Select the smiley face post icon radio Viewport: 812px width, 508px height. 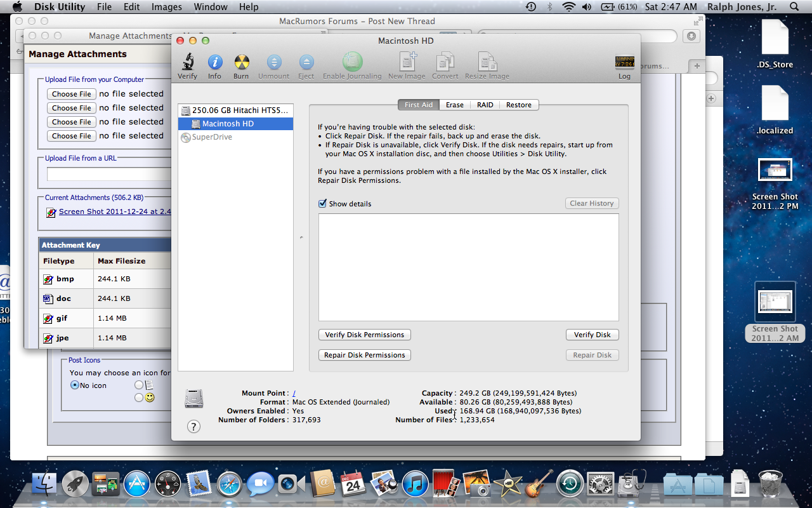(139, 398)
